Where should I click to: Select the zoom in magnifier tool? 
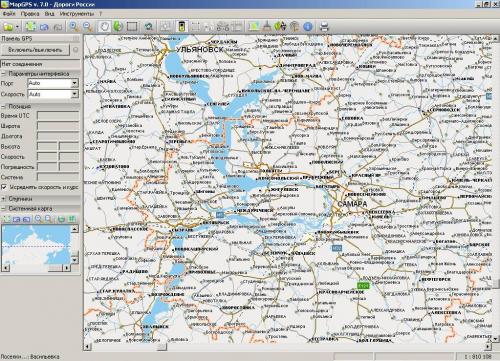tap(74, 26)
